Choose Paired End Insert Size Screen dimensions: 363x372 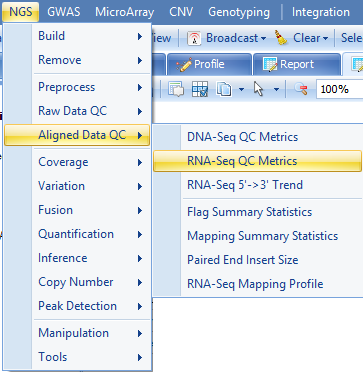[x=257, y=260]
